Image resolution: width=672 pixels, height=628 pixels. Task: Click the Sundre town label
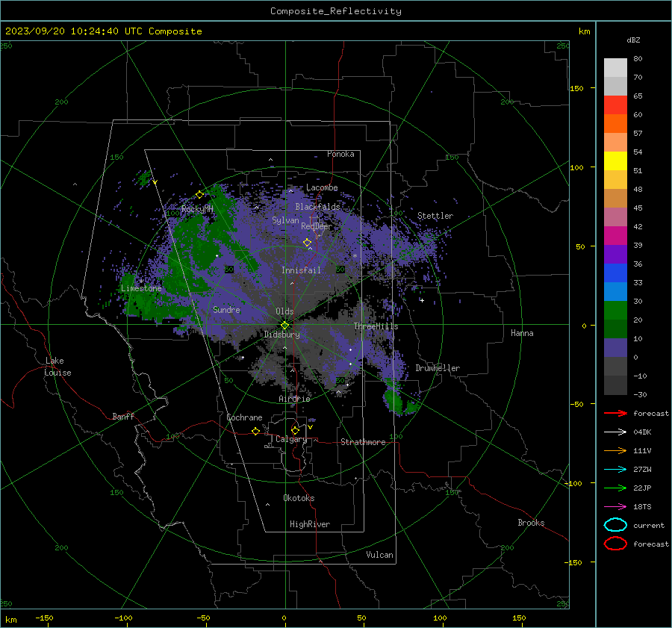[226, 310]
